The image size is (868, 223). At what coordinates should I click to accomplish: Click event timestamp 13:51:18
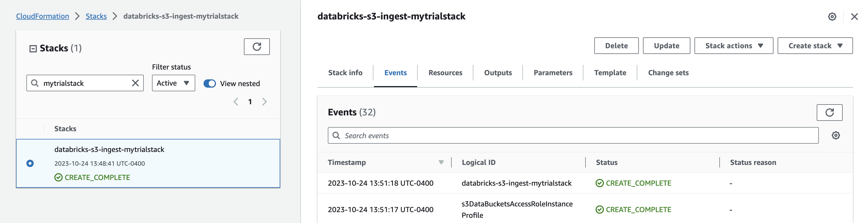(380, 183)
